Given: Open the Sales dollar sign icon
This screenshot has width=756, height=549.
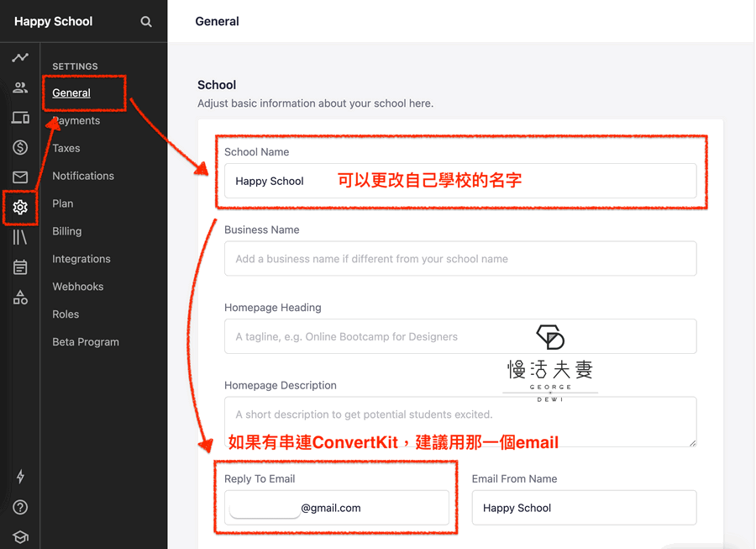Looking at the screenshot, I should click(x=20, y=148).
